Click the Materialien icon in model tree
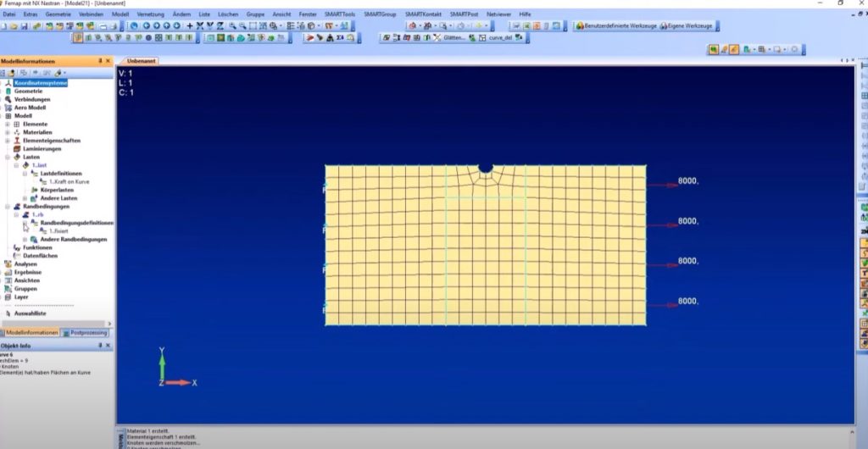 point(17,132)
